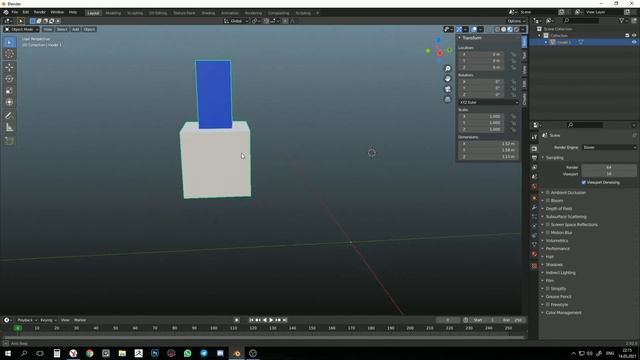Open the Modifiers wrench properties tab
The image size is (640, 360).
click(534, 207)
